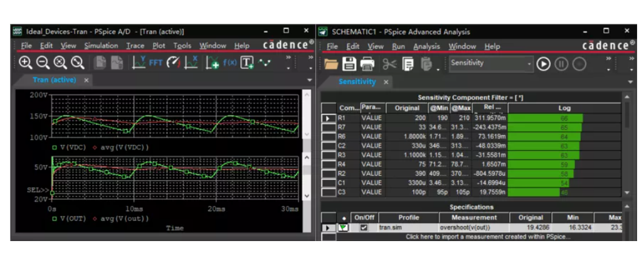The width and height of the screenshot is (644, 253).
Task: Click the Open folder icon in Advanced Analysis
Action: (331, 64)
